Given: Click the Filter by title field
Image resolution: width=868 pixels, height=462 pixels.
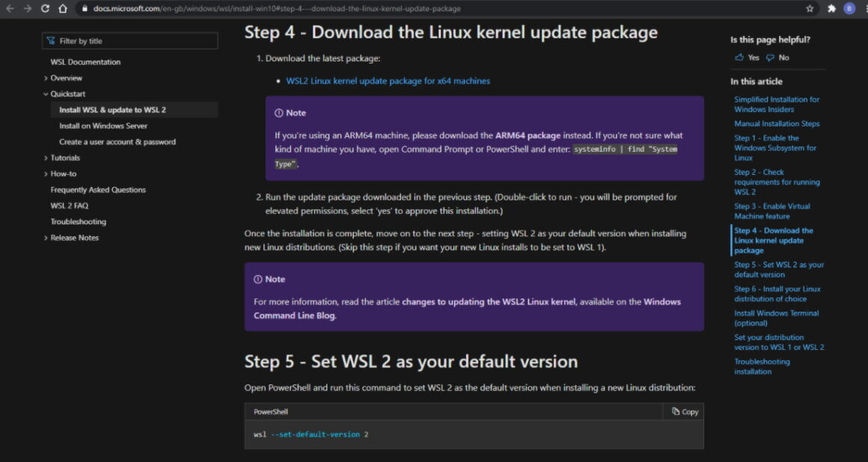Looking at the screenshot, I should 130,41.
